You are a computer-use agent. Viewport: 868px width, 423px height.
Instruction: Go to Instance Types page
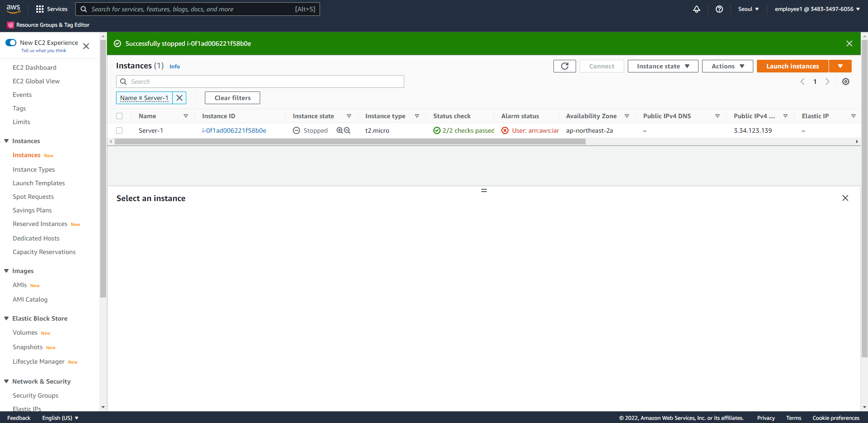point(34,169)
